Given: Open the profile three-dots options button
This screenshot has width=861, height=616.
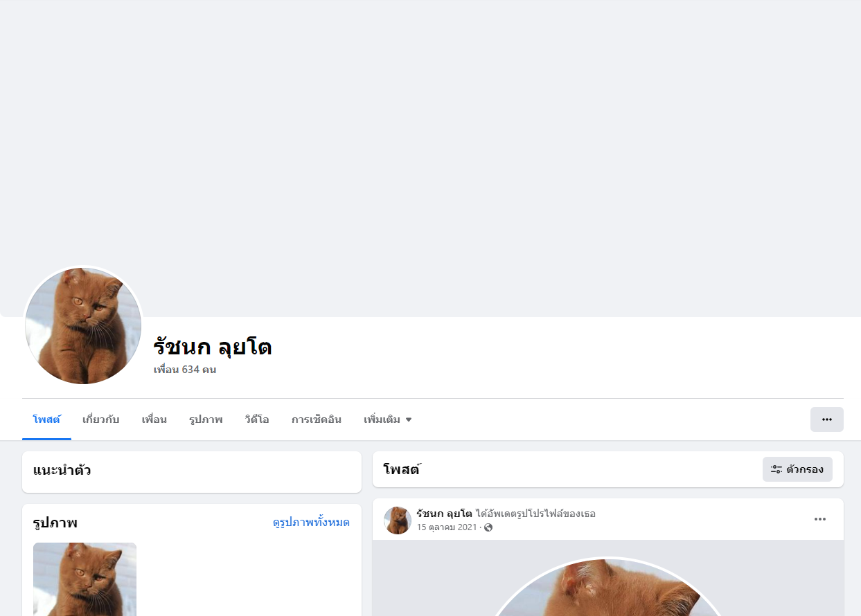Looking at the screenshot, I should 826,419.
